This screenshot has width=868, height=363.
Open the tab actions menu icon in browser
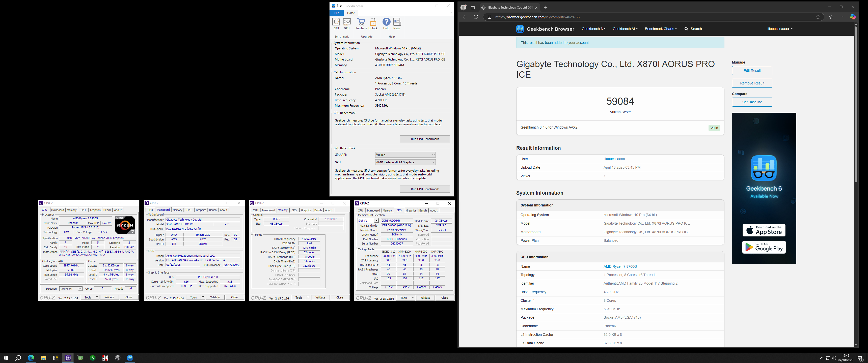[x=473, y=7]
